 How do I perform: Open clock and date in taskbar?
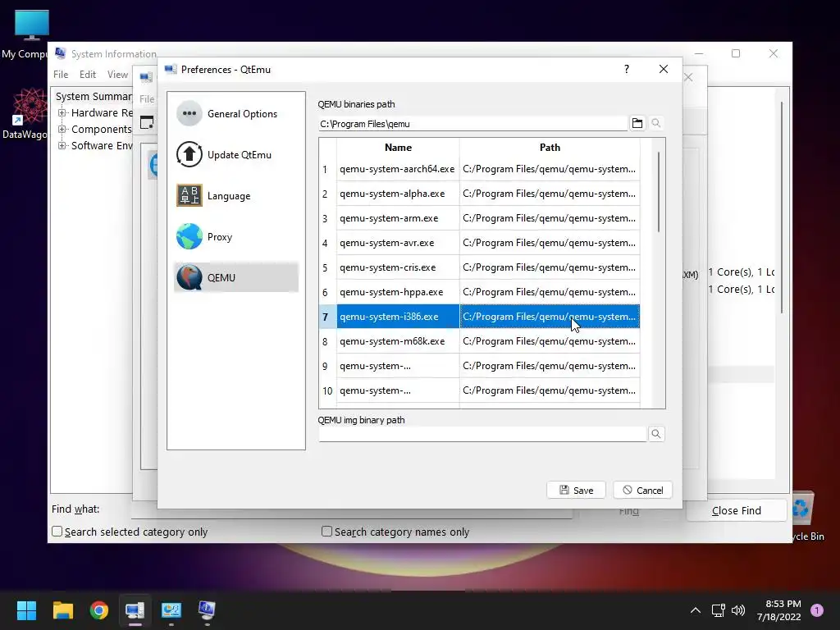click(x=779, y=610)
